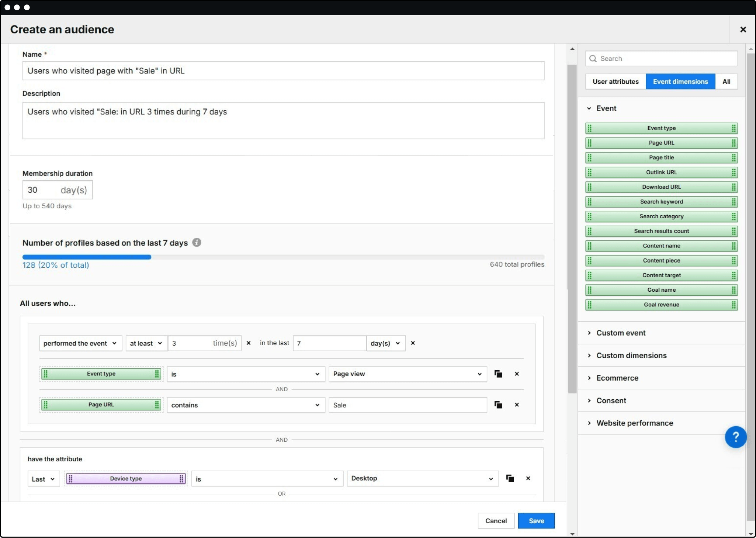Open the Page view value dropdown
This screenshot has width=756, height=538.
[408, 374]
